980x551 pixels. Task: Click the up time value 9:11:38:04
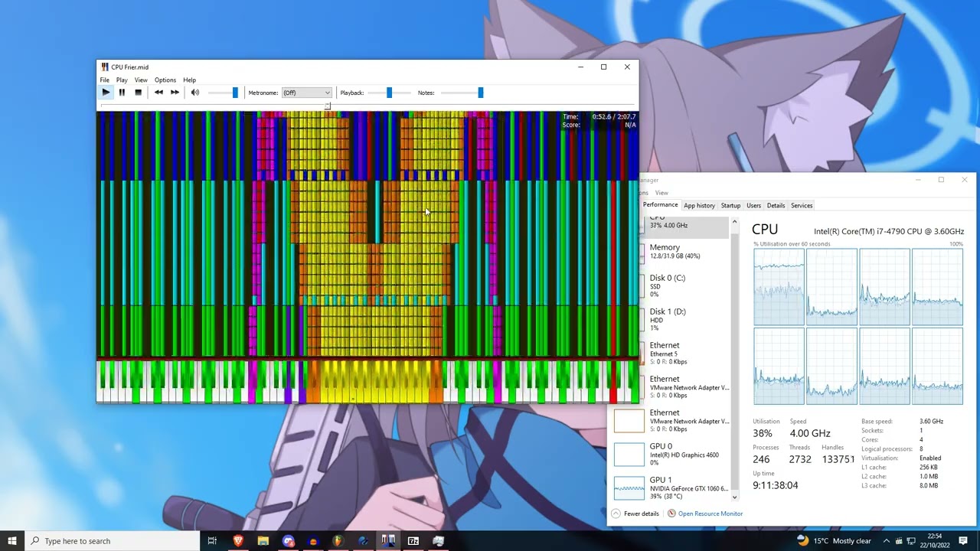pos(776,485)
